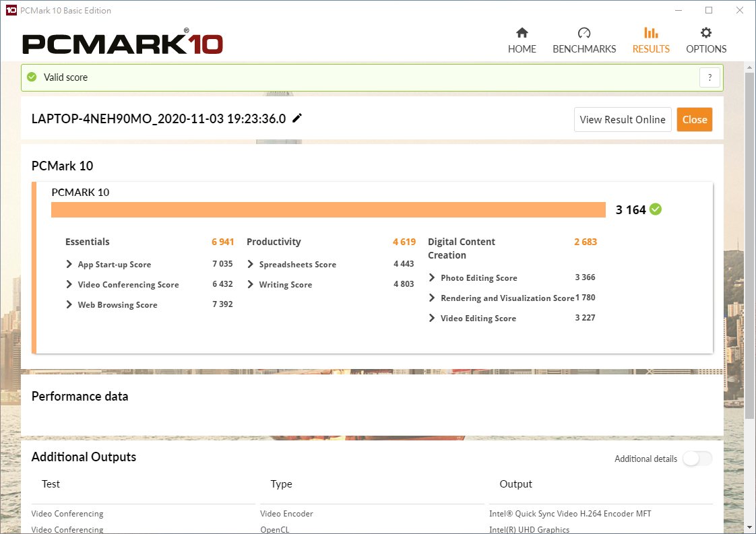Toggle Additional details switch

point(697,459)
